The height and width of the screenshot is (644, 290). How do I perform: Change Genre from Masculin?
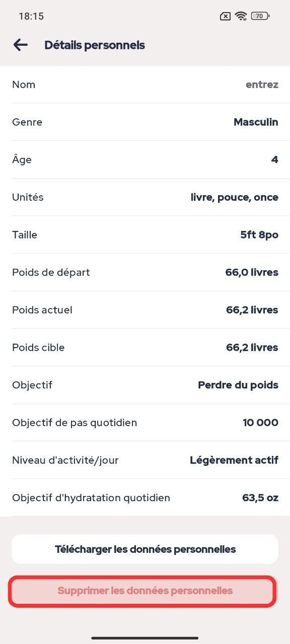[x=145, y=122]
